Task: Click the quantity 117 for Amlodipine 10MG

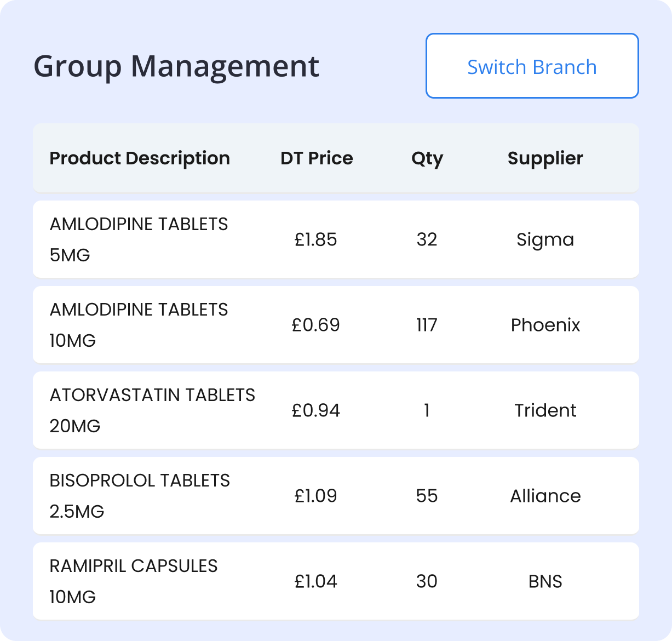Action: click(426, 325)
